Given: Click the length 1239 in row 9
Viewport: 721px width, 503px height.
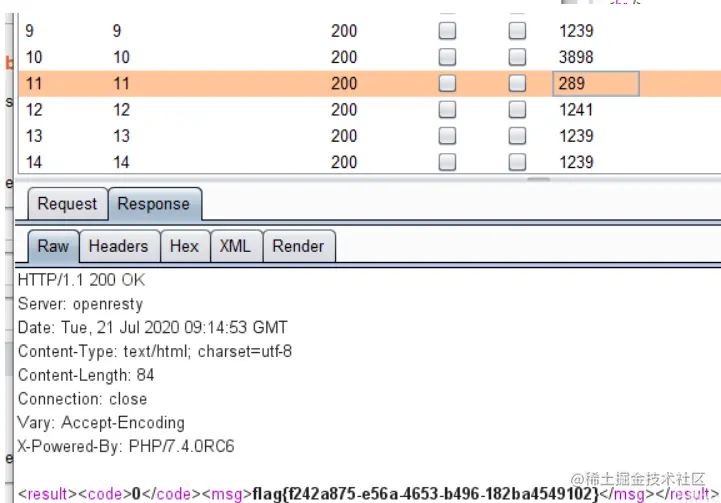Looking at the screenshot, I should point(576,31).
